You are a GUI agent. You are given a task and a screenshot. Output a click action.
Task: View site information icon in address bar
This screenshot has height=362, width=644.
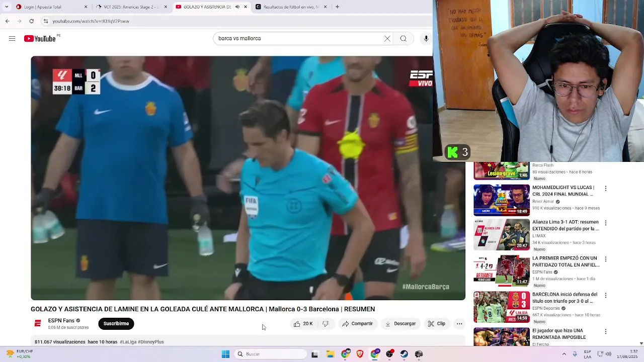46,21
